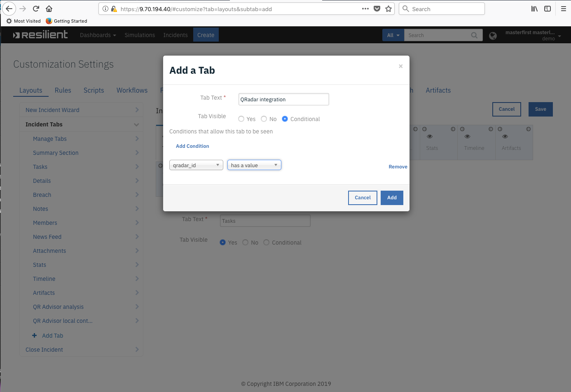Show site information icon in address bar

105,9
